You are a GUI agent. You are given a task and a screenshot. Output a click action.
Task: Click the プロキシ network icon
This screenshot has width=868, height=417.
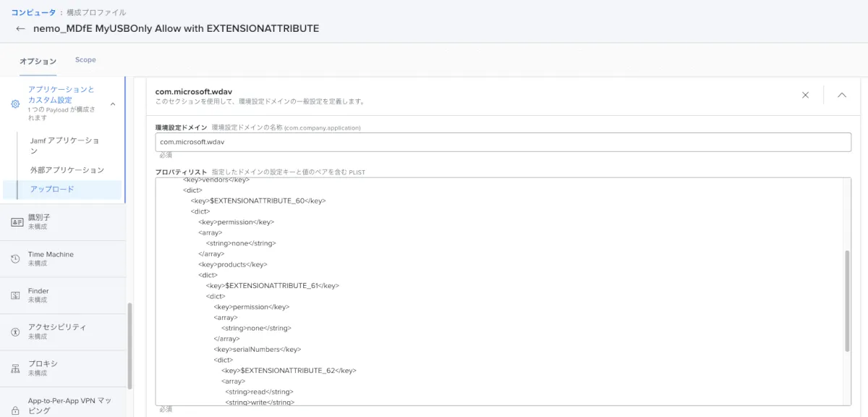click(15, 368)
